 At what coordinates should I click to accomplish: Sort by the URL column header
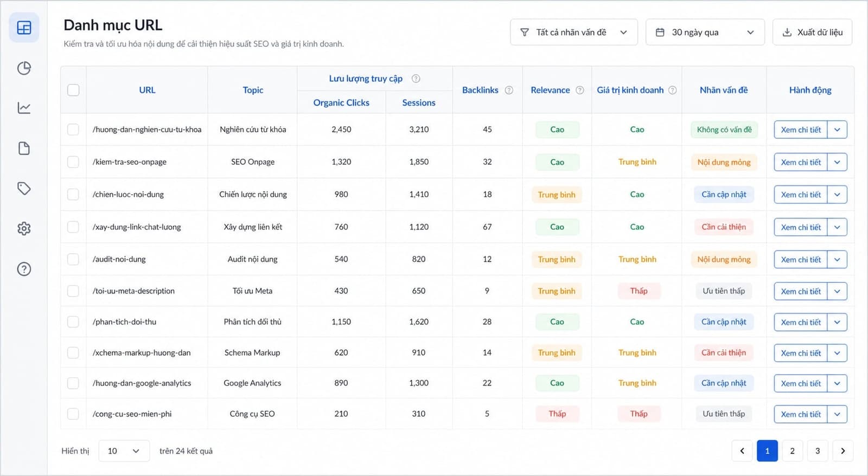click(x=147, y=90)
